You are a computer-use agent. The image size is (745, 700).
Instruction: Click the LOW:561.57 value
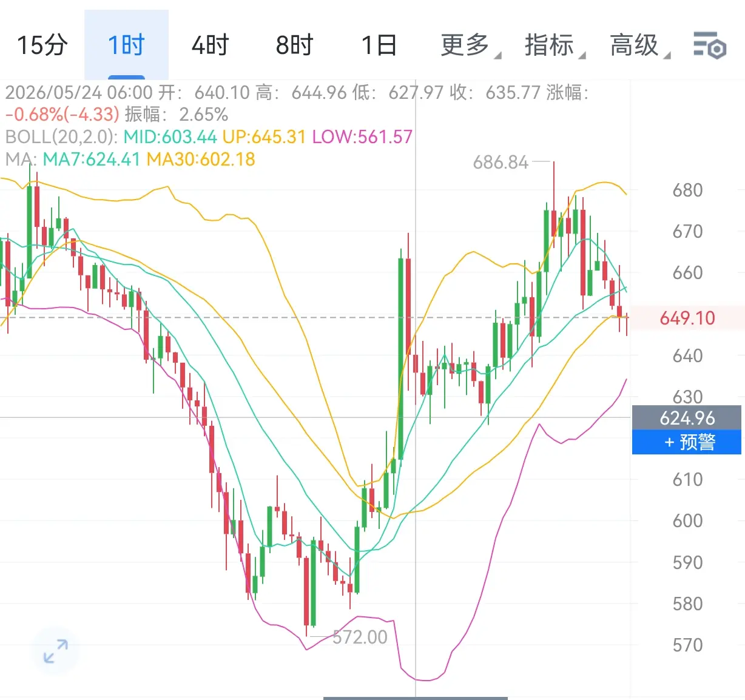362,136
